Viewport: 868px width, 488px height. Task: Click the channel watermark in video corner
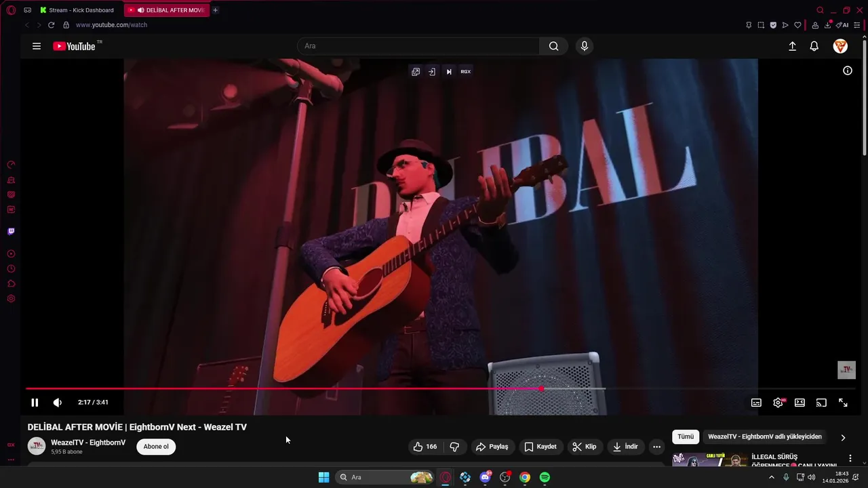pyautogui.click(x=846, y=370)
